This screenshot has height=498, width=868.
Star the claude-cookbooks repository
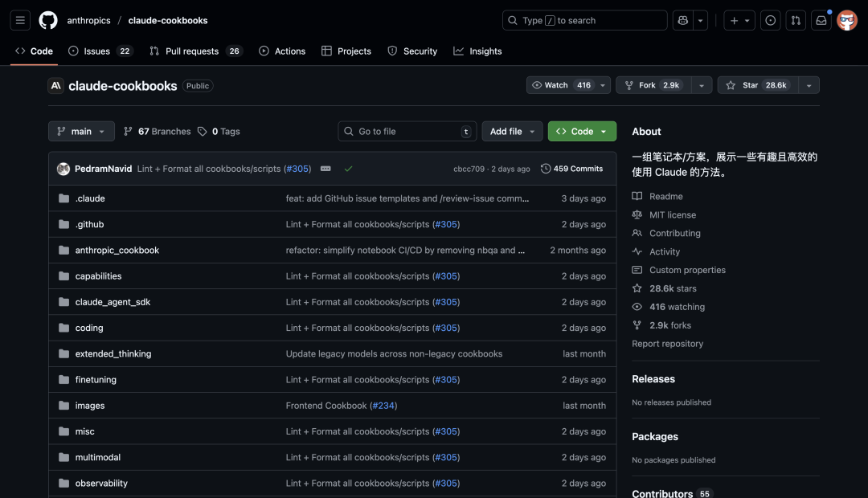click(758, 85)
